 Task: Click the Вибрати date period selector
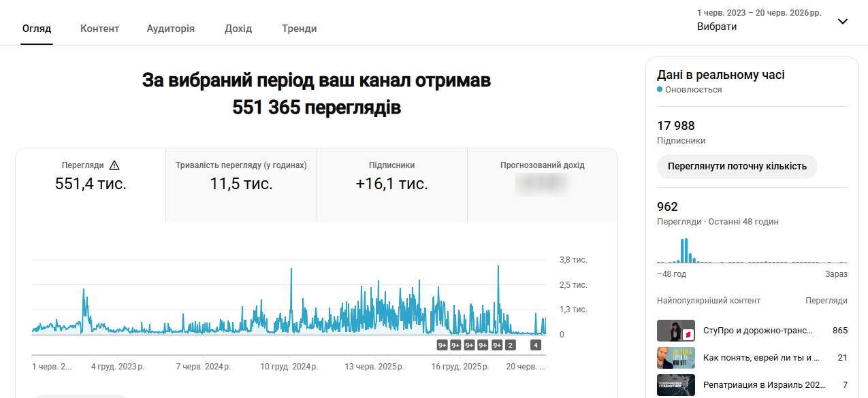pyautogui.click(x=717, y=27)
